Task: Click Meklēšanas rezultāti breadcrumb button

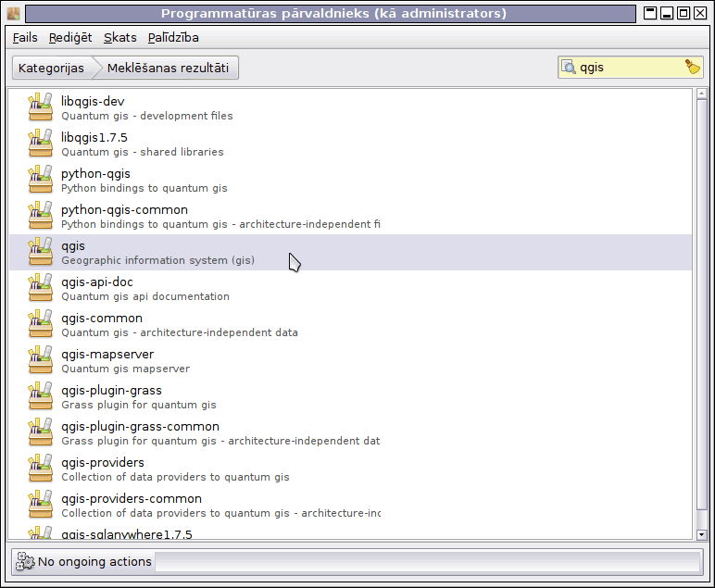Action: click(x=168, y=68)
